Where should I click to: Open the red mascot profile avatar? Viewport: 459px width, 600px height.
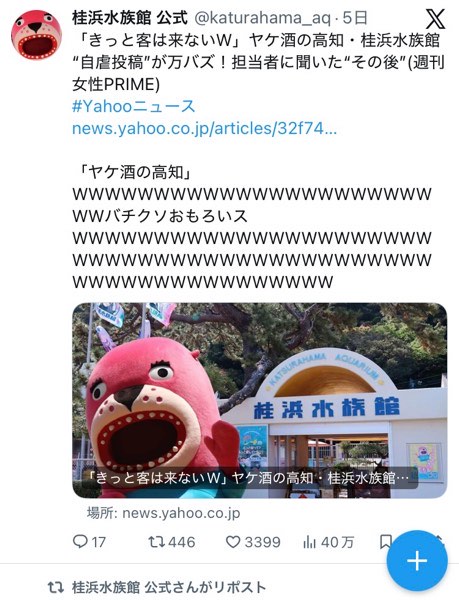pos(36,35)
